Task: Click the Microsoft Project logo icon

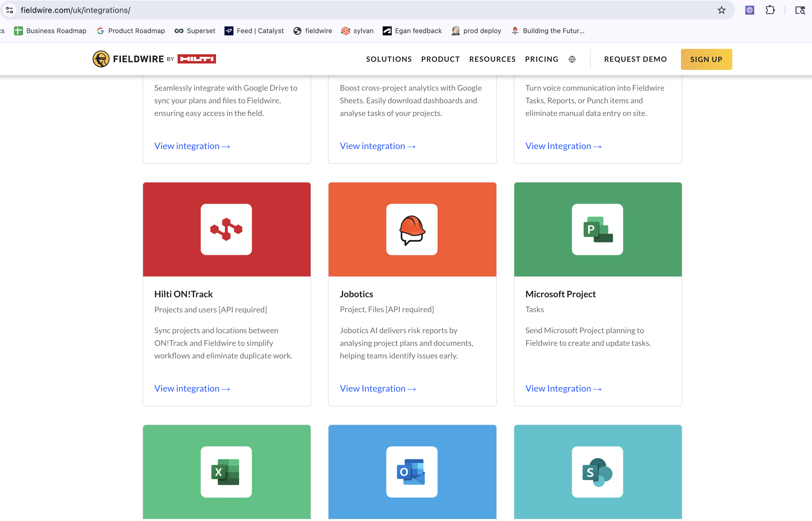Action: click(x=597, y=229)
